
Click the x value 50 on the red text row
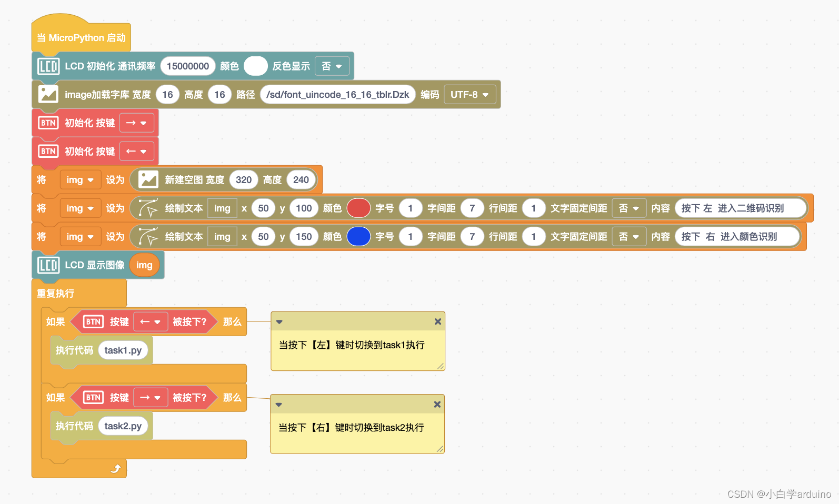coord(263,208)
